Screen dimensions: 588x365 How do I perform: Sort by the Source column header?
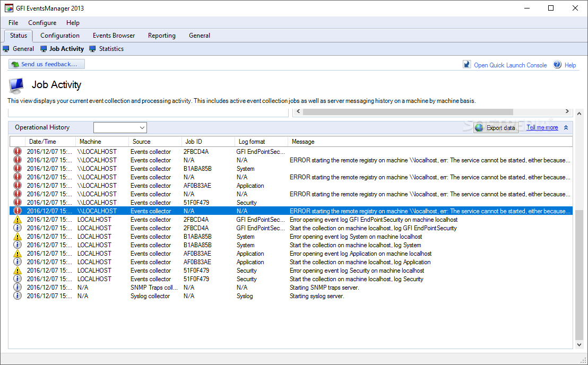155,142
